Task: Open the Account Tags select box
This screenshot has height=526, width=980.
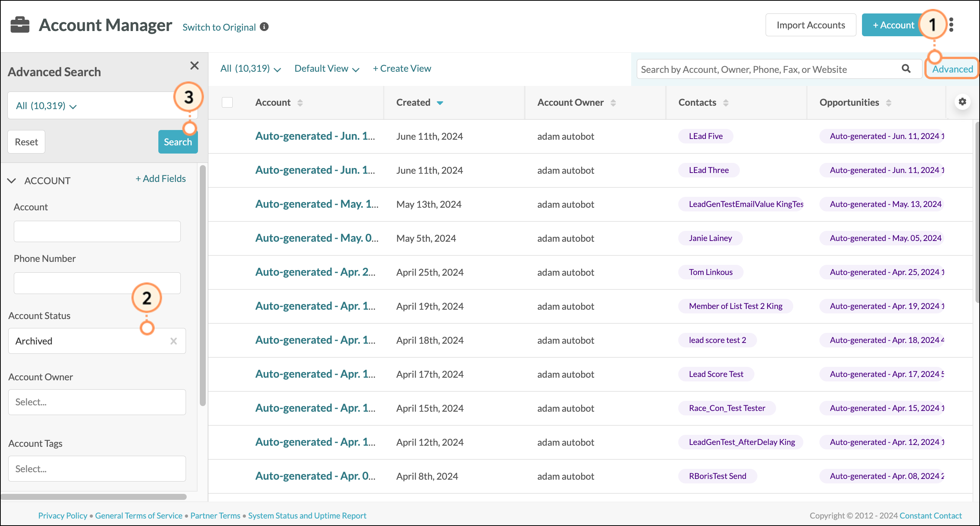Action: click(x=97, y=468)
